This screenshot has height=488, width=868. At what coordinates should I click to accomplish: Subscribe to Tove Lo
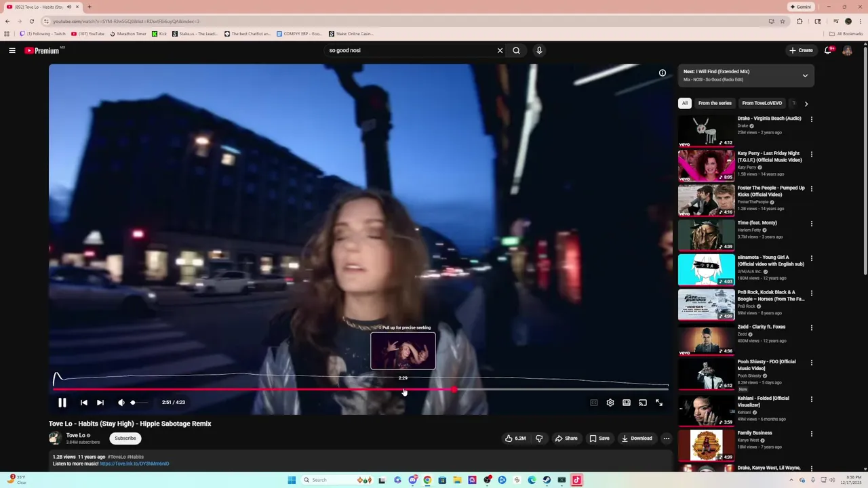[x=125, y=439]
